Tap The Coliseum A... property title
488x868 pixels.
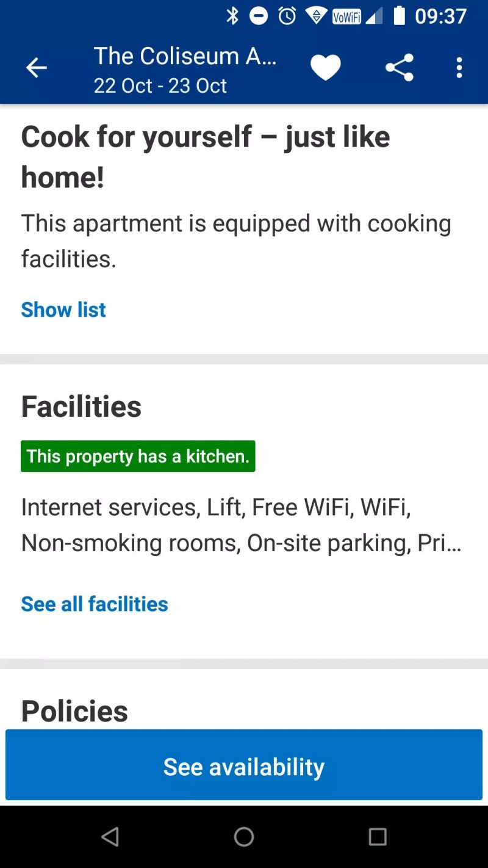click(x=185, y=56)
